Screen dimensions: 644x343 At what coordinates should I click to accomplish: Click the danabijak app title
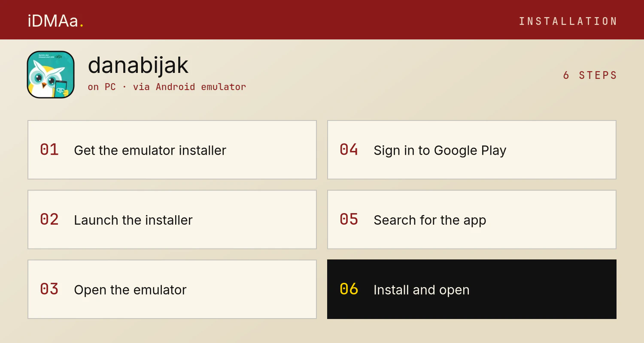[x=138, y=65]
